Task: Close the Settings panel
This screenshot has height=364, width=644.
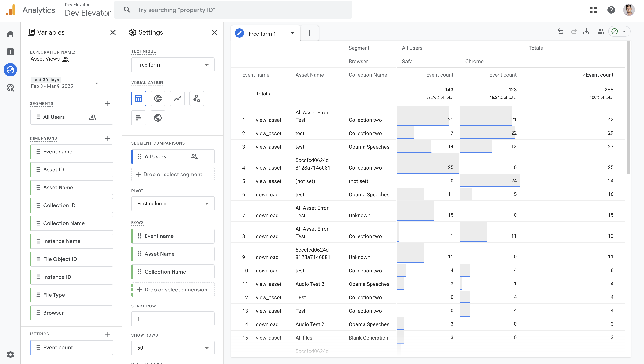Action: pyautogui.click(x=214, y=32)
